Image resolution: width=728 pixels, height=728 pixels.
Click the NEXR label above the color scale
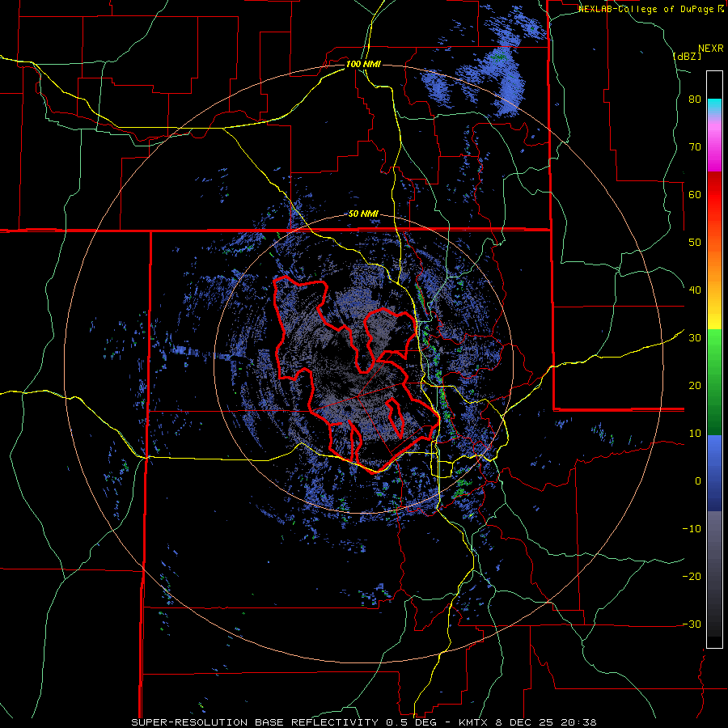pos(710,49)
